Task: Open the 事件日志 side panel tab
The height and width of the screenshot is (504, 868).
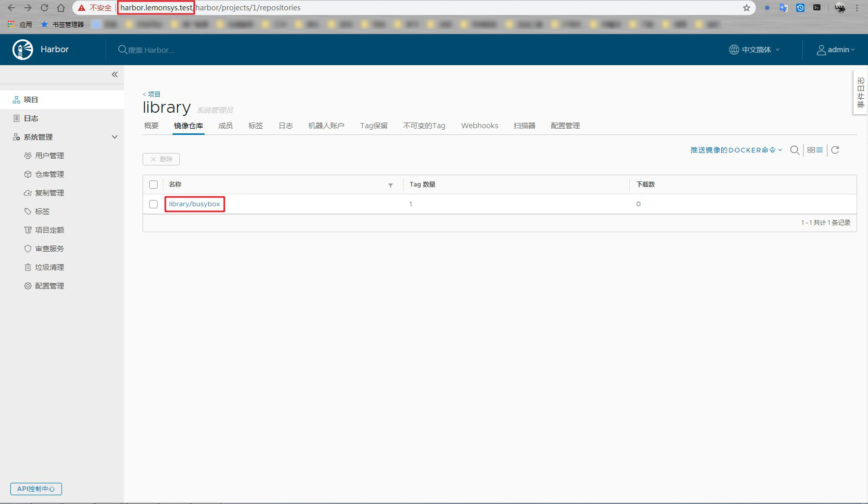Action: click(x=861, y=93)
